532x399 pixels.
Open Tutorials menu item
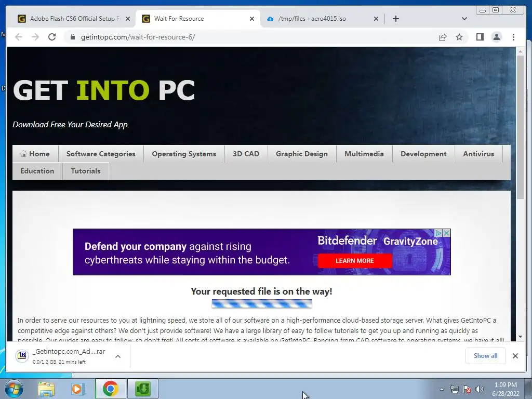tap(86, 171)
